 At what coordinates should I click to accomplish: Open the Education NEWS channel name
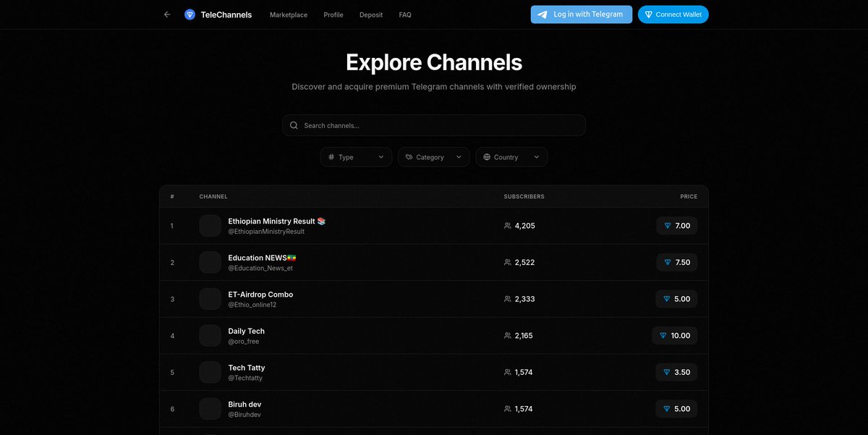click(x=263, y=258)
